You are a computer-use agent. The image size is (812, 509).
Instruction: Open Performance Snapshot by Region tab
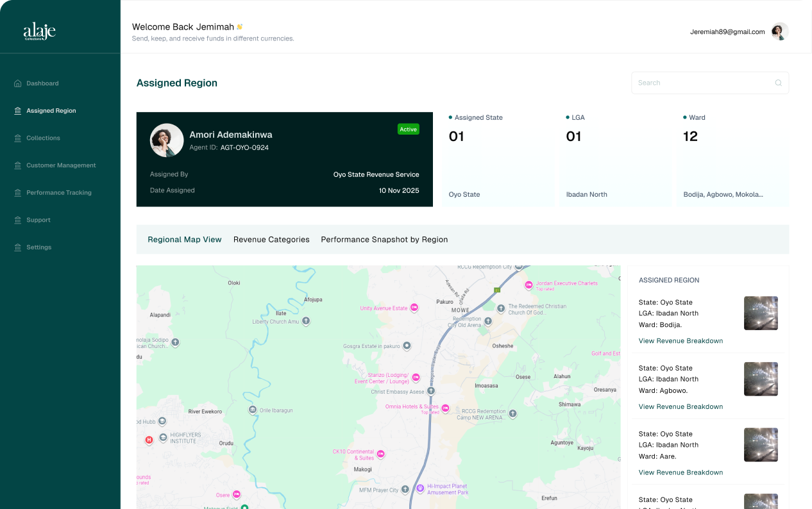point(384,240)
